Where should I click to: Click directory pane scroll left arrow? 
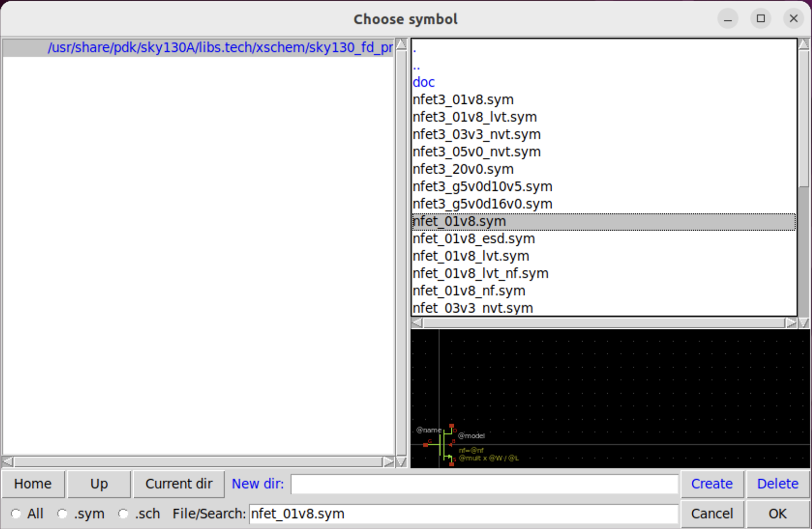pos(8,462)
